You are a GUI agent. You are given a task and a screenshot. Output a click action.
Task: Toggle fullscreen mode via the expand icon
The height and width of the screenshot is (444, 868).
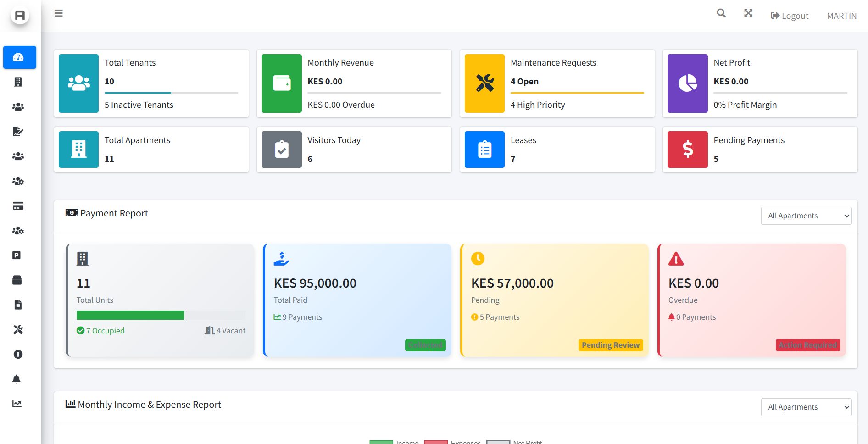(x=748, y=13)
